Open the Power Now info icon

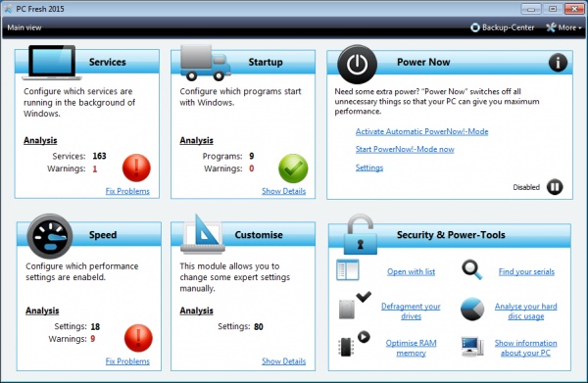pyautogui.click(x=558, y=63)
